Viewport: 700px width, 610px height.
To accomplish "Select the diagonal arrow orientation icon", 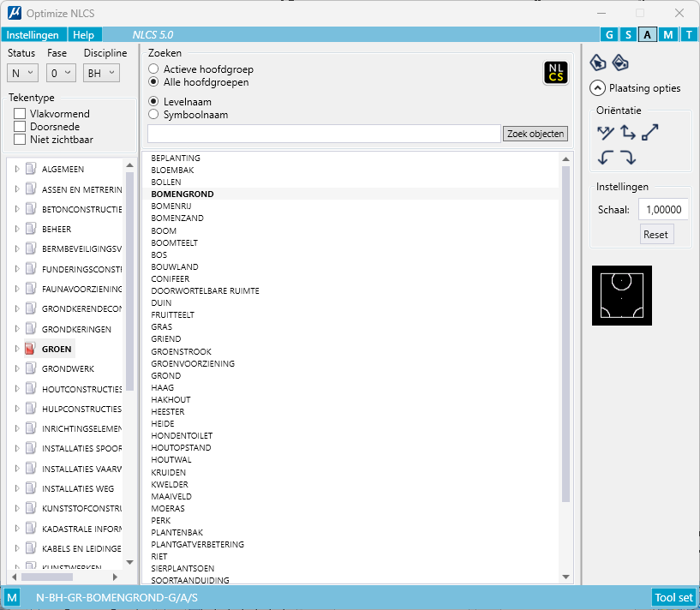I will click(x=650, y=133).
